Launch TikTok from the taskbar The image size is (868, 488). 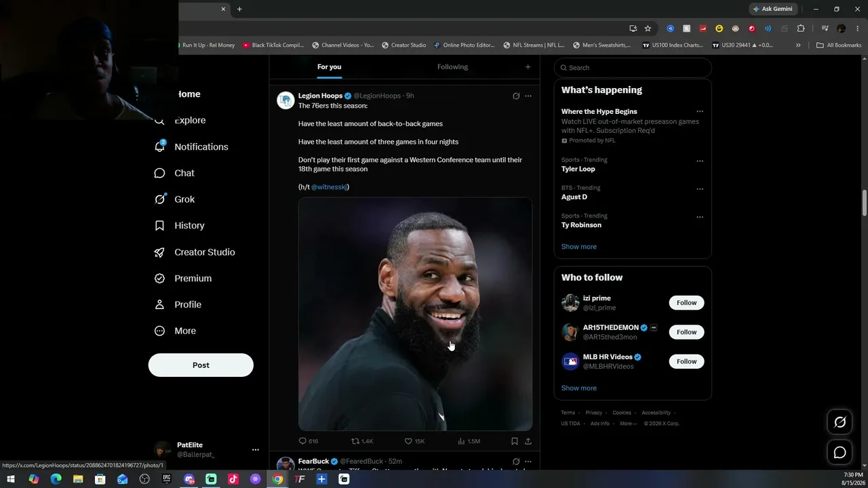tap(233, 479)
